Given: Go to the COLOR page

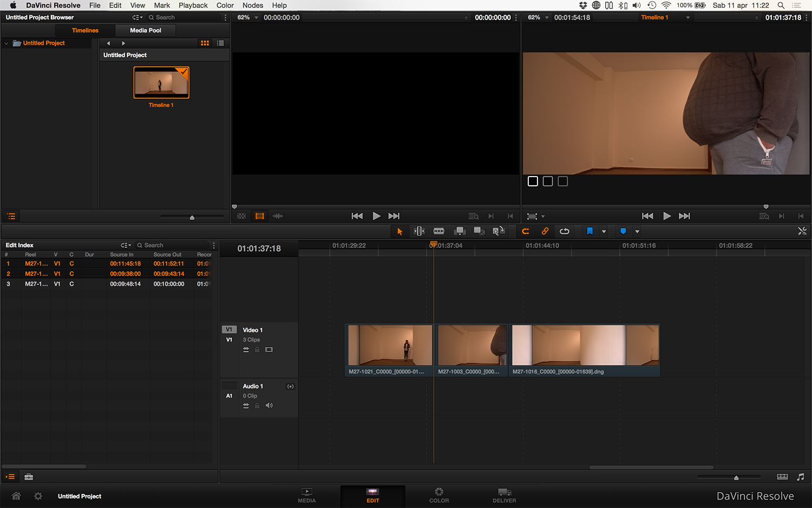Looking at the screenshot, I should coord(439,496).
